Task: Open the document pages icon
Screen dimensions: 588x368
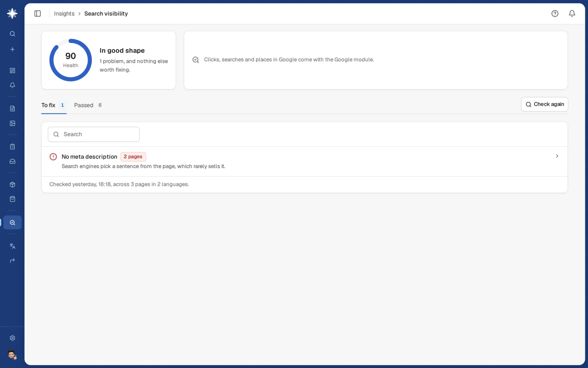Action: pyautogui.click(x=12, y=109)
